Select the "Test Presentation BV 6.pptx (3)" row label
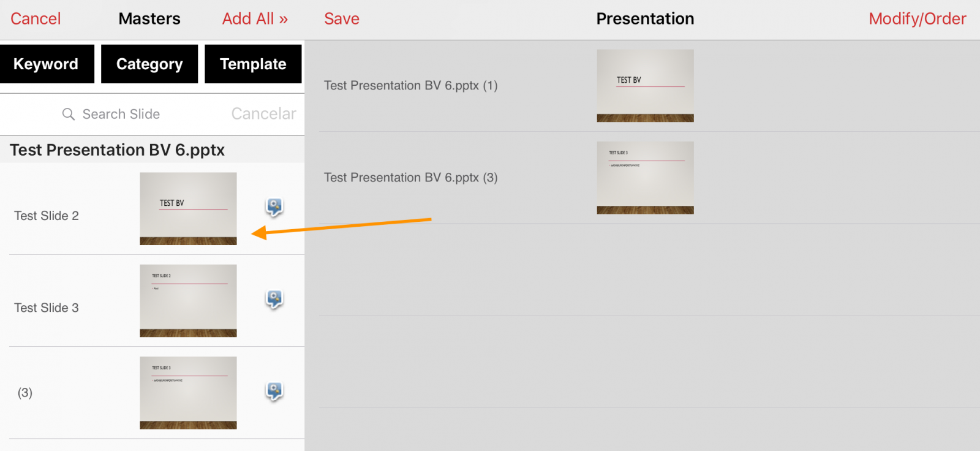 [x=410, y=178]
